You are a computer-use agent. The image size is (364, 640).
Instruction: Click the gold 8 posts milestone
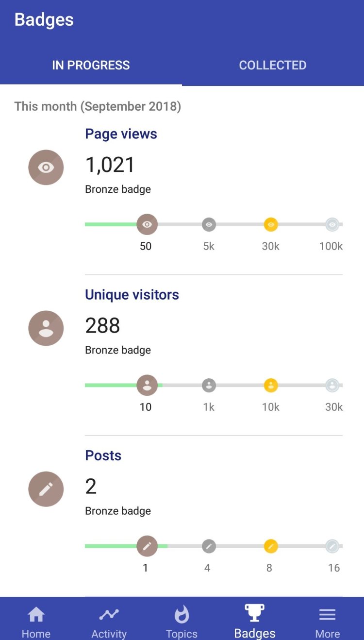pyautogui.click(x=271, y=546)
